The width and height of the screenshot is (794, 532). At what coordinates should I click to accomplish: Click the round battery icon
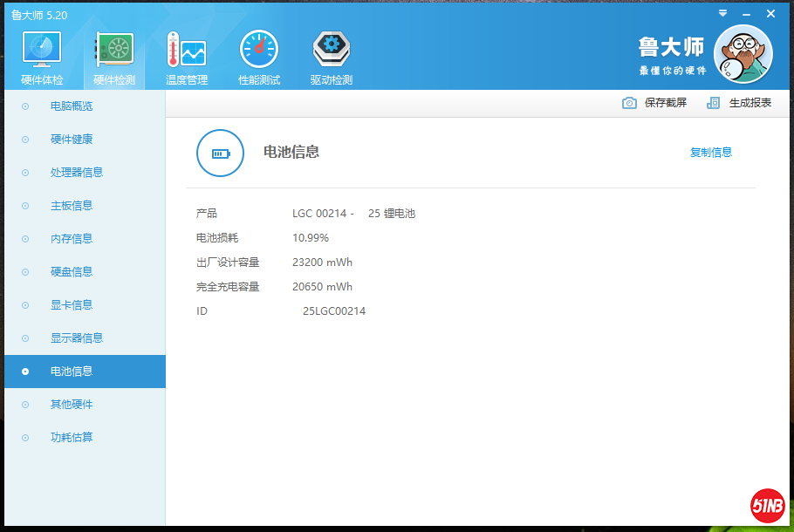220,153
